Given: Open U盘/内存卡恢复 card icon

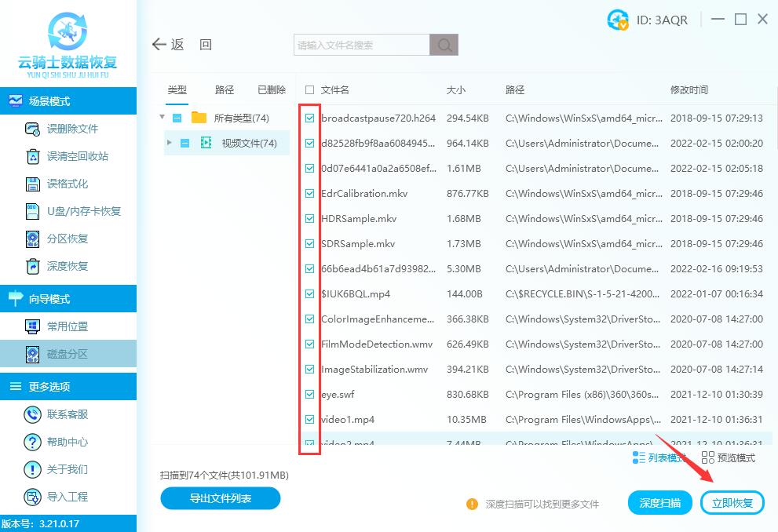Looking at the screenshot, I should tap(32, 211).
